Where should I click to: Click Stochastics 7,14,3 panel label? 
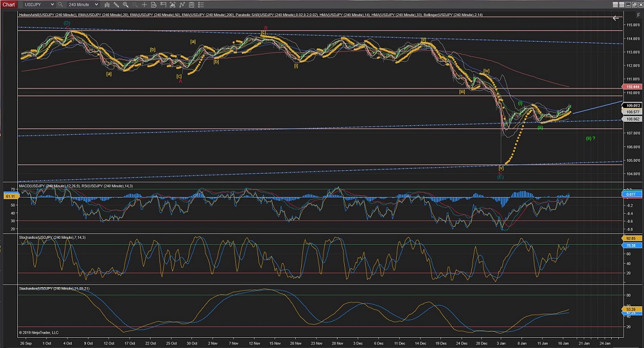[x=52, y=237]
